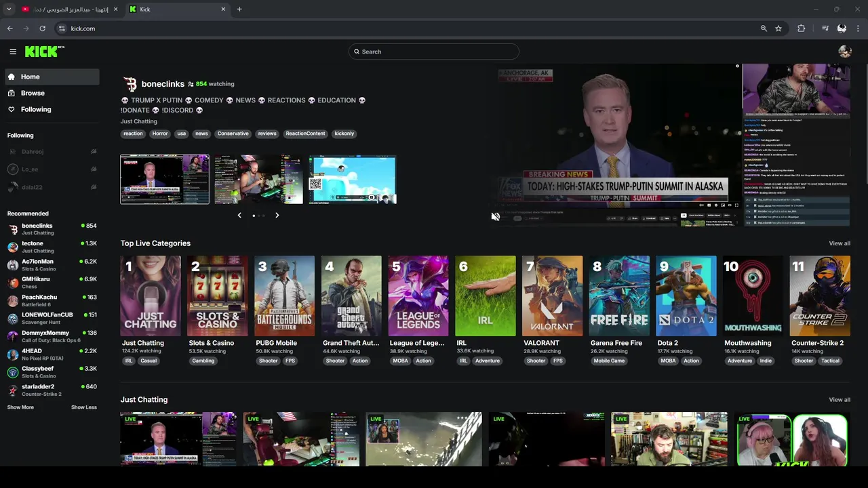Open boneclinks channel avatar in featured

point(130,84)
